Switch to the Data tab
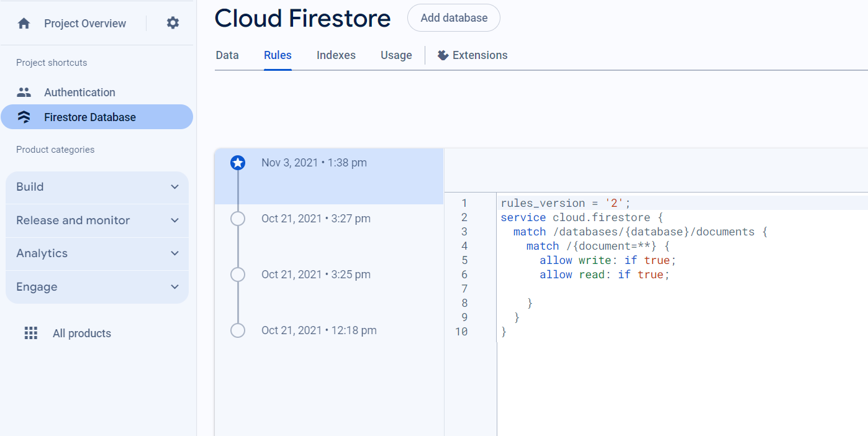Image resolution: width=868 pixels, height=436 pixels. [x=227, y=55]
